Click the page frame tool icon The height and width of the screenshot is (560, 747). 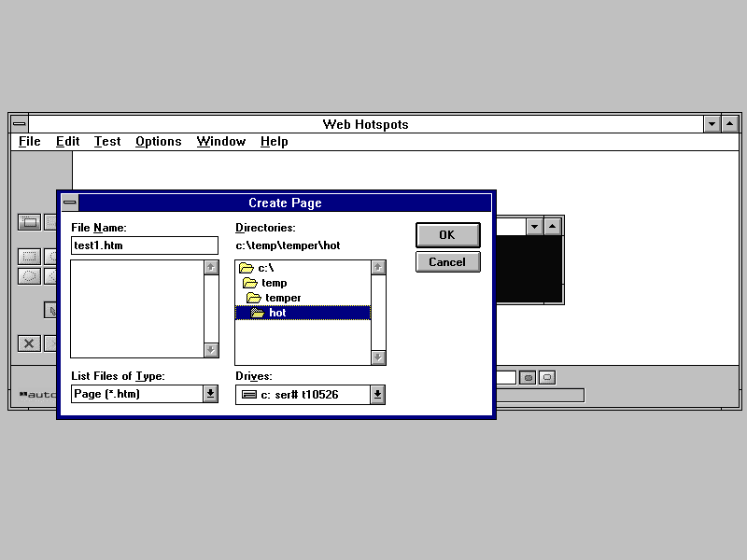pos(30,222)
